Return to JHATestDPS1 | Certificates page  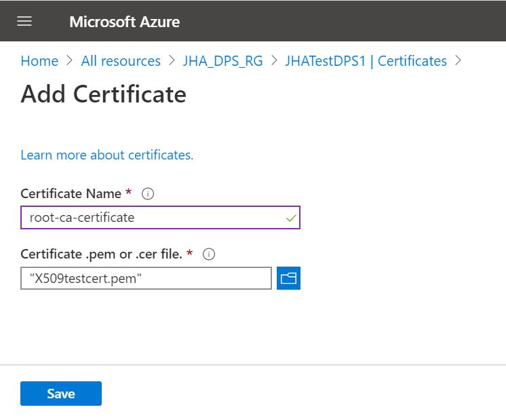pyautogui.click(x=366, y=61)
